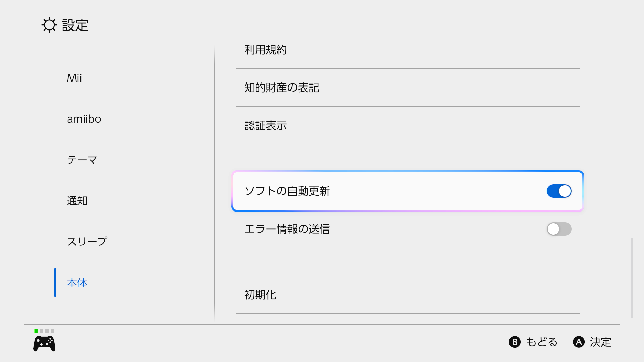Image resolution: width=644 pixels, height=362 pixels.
Task: Select スリープ in the sidebar
Action: [87, 242]
